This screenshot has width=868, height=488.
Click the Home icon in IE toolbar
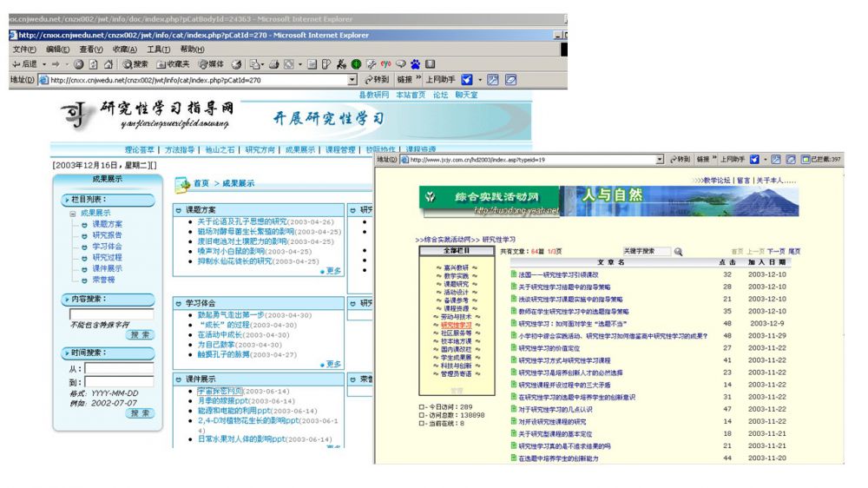108,64
